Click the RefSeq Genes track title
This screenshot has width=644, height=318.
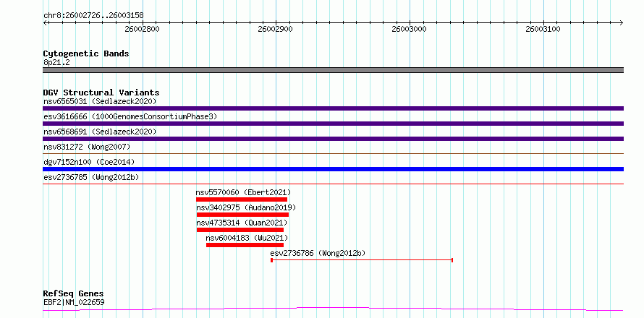(74, 294)
